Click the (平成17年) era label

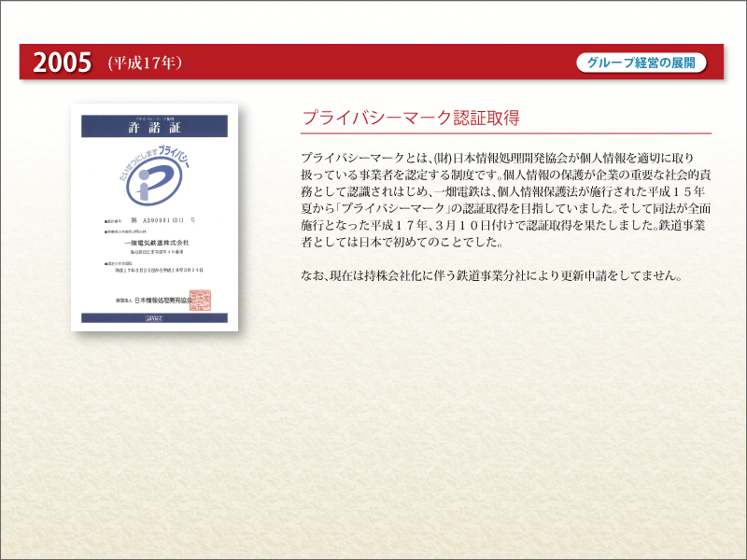[144, 63]
